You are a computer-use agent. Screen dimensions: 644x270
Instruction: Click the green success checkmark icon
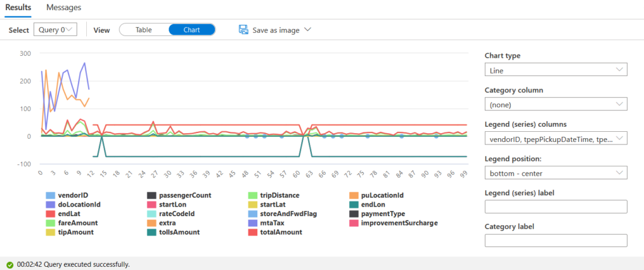click(x=10, y=265)
